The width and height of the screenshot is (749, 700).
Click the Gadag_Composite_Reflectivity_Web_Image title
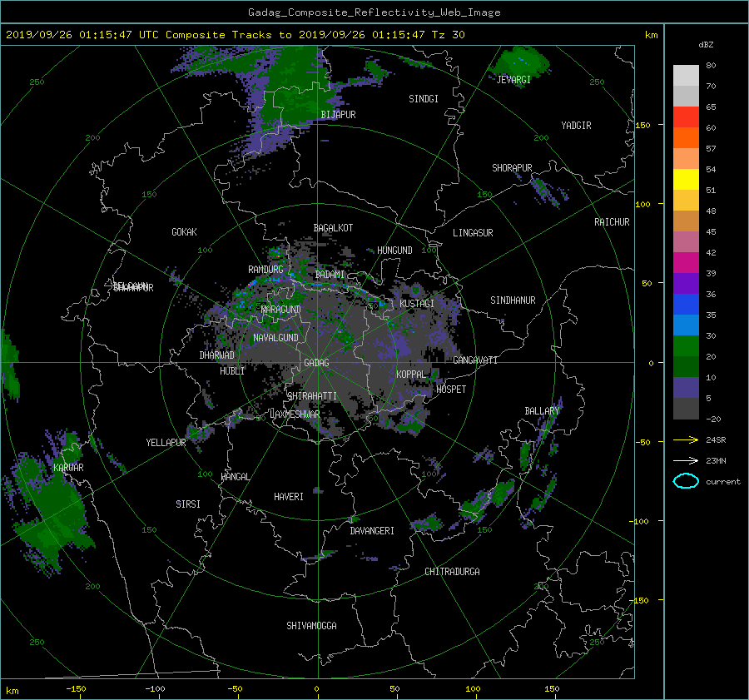tap(374, 12)
